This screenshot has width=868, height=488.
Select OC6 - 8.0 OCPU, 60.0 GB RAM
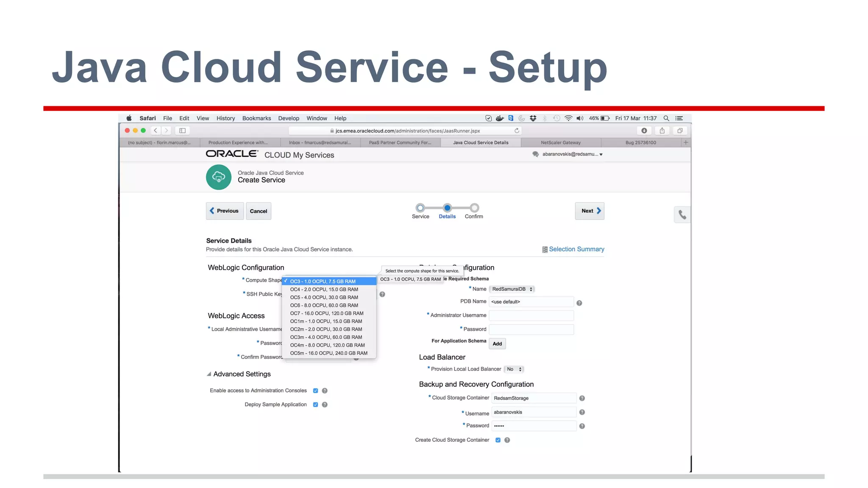coord(329,305)
